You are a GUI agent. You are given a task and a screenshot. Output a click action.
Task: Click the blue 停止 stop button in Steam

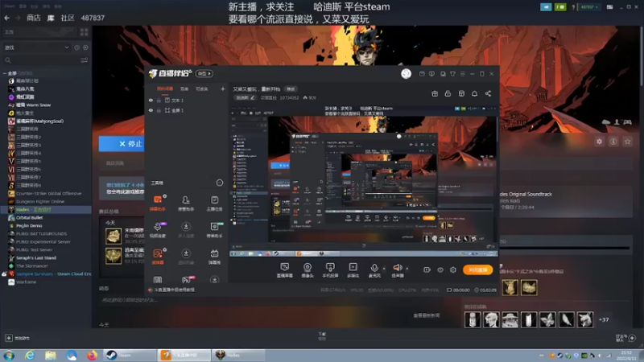(122, 144)
